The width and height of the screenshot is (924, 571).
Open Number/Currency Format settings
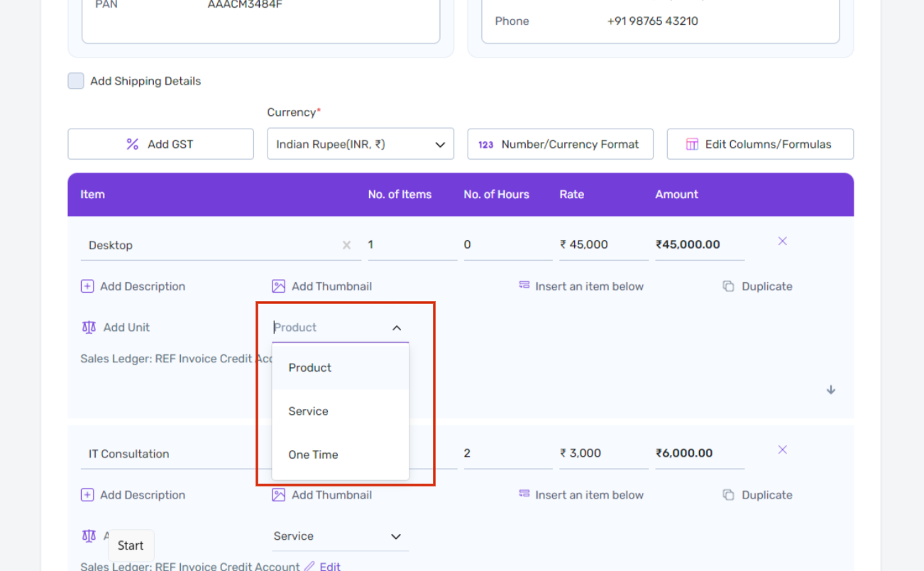[x=560, y=144]
